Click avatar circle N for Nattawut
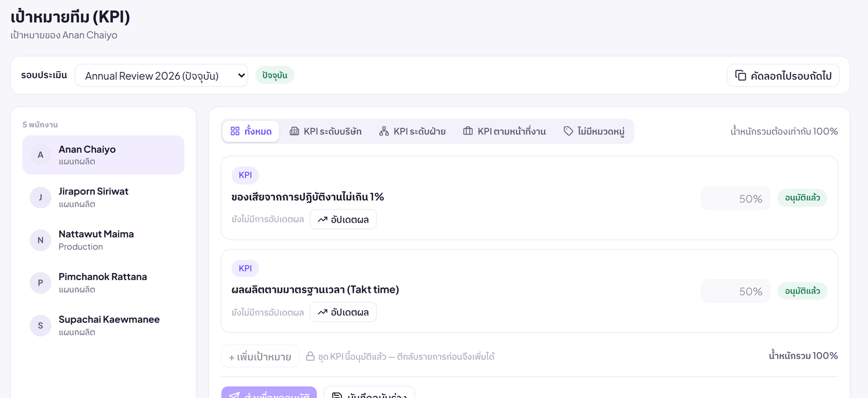This screenshot has width=868, height=398. [41, 241]
